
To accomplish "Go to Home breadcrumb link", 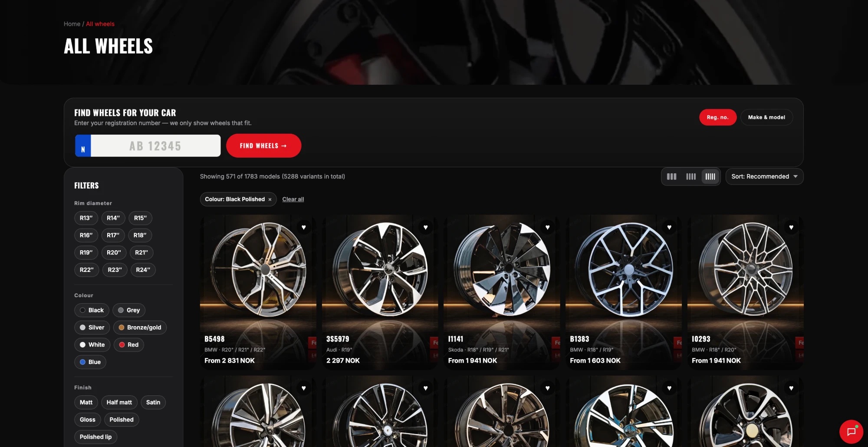I will [x=72, y=24].
